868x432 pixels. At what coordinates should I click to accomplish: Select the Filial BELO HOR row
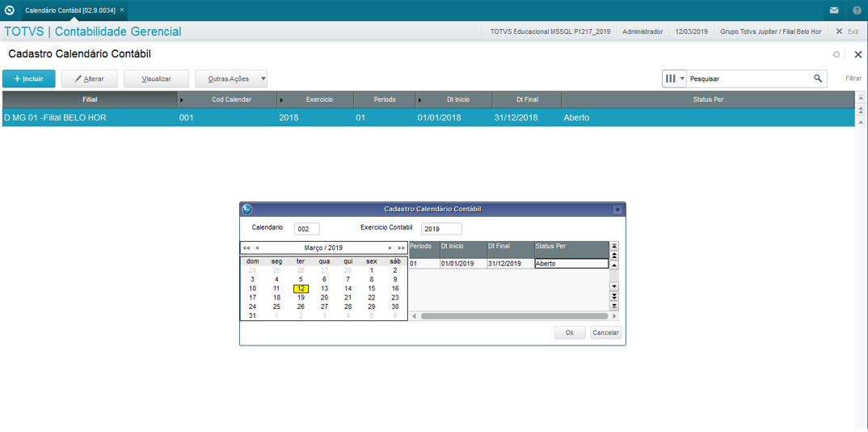pos(429,117)
